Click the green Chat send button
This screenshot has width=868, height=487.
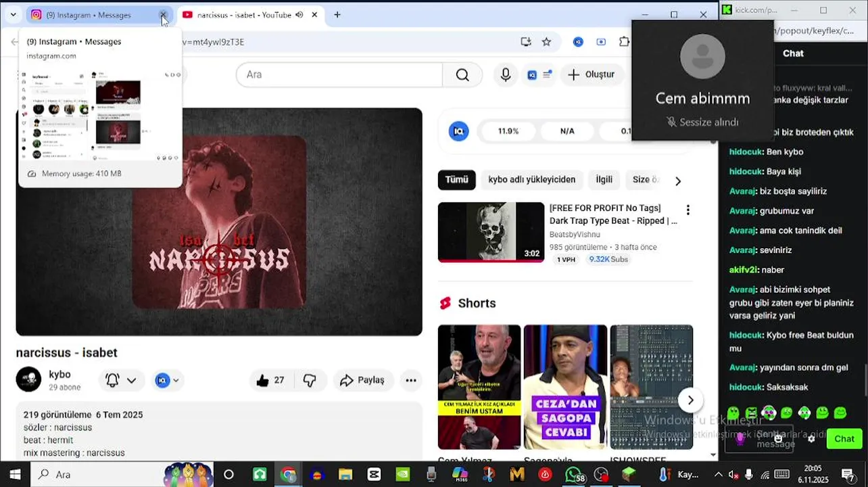click(844, 439)
